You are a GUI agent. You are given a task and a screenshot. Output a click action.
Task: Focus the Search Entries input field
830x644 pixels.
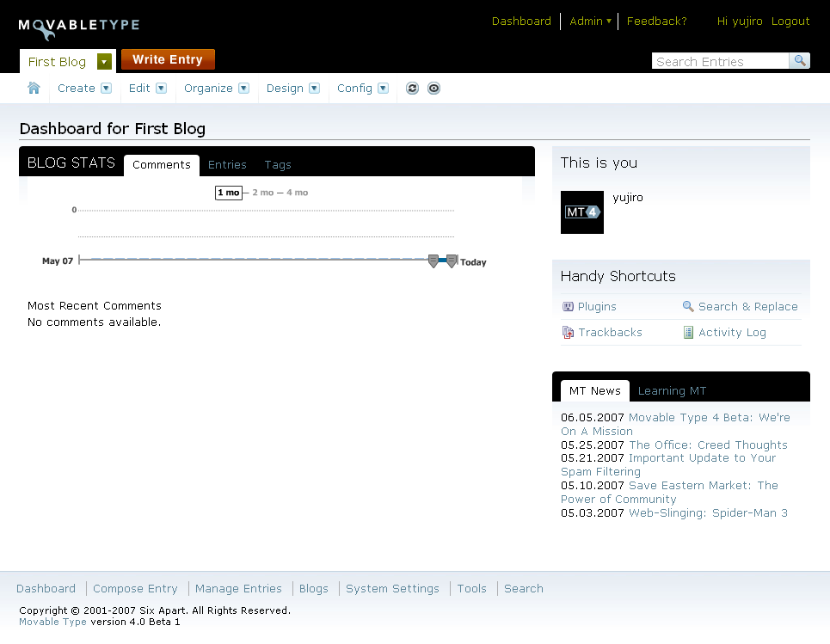coord(721,61)
